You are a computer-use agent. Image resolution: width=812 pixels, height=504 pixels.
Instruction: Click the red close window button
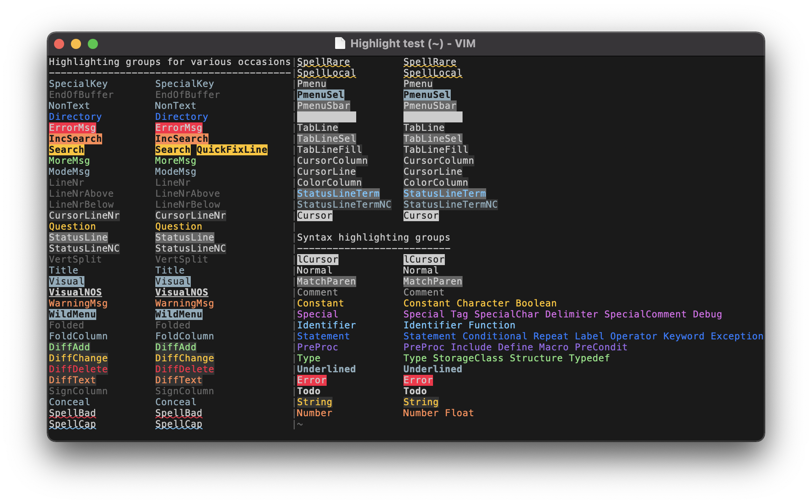tap(59, 44)
